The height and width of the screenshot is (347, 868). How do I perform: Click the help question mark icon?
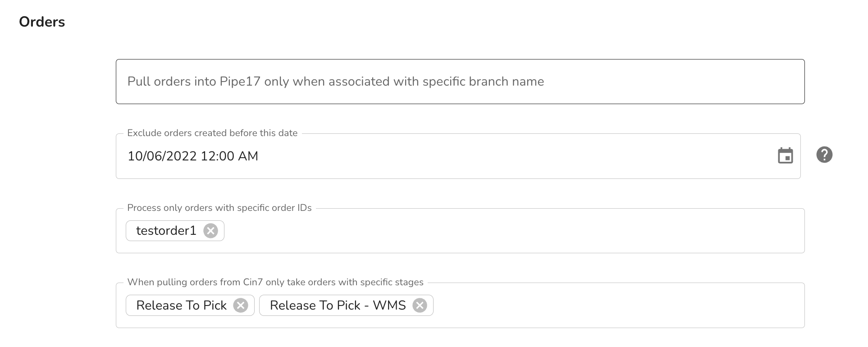coord(824,155)
